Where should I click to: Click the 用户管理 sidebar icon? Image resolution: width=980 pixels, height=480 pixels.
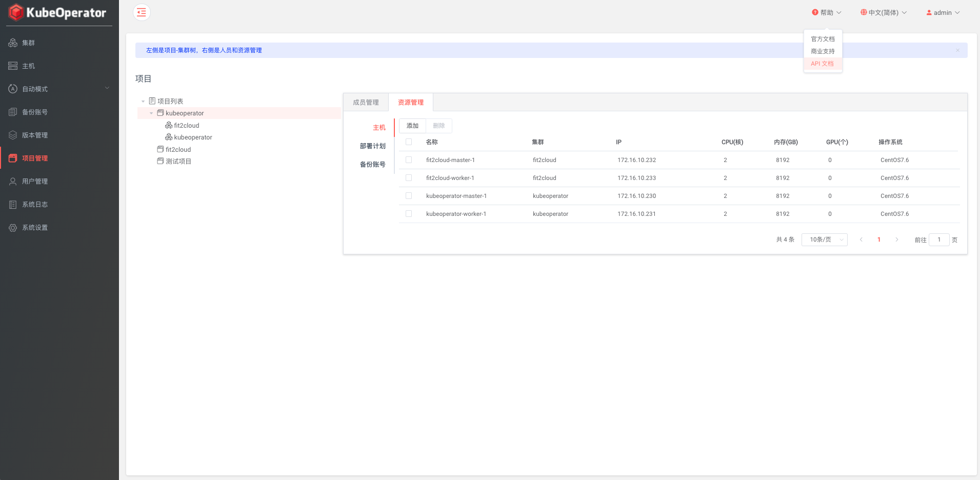coord(13,182)
